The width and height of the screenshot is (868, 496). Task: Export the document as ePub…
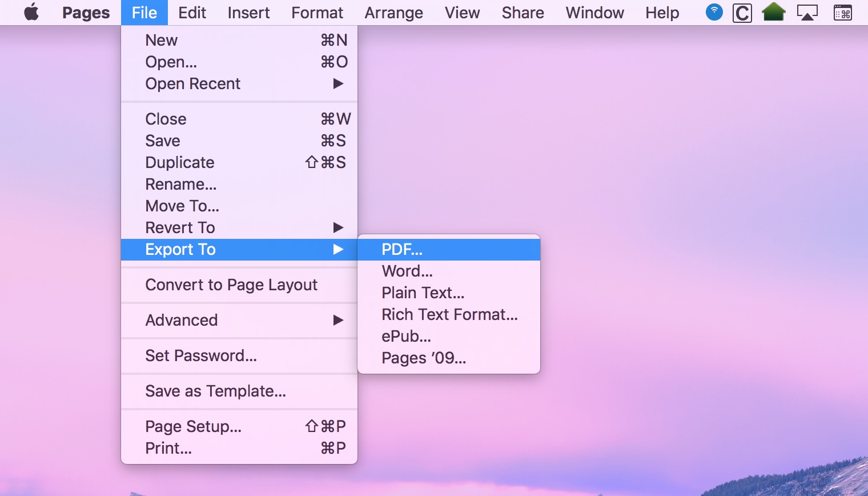(x=449, y=336)
